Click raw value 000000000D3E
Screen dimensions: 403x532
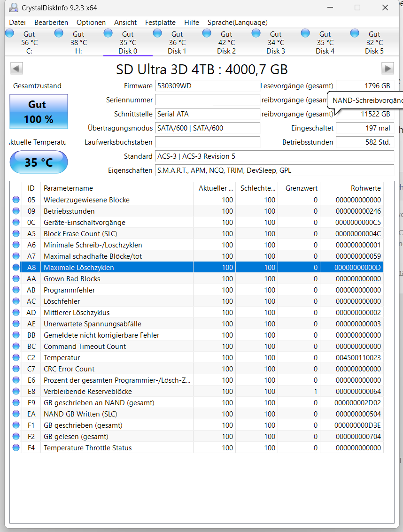click(357, 425)
